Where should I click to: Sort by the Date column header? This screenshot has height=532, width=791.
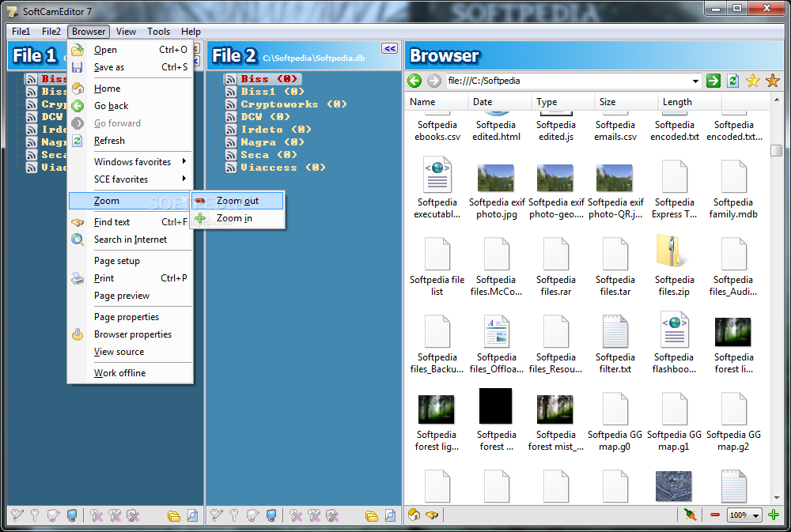[x=499, y=102]
